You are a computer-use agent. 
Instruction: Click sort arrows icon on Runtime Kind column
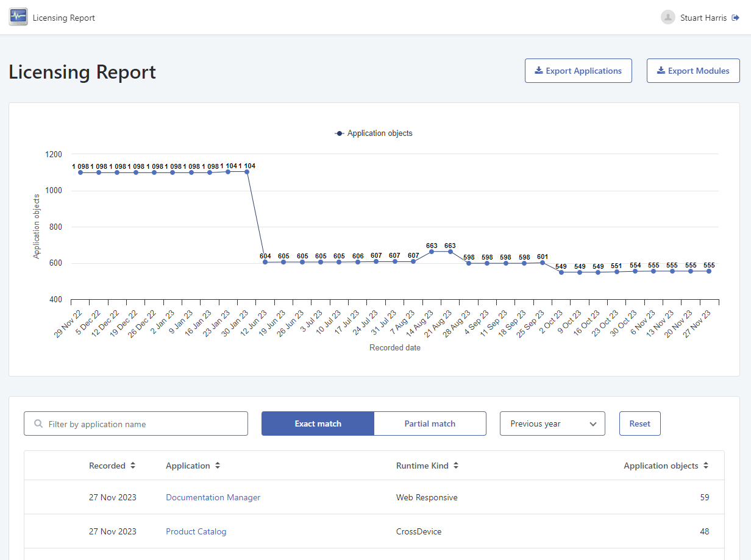coord(455,466)
